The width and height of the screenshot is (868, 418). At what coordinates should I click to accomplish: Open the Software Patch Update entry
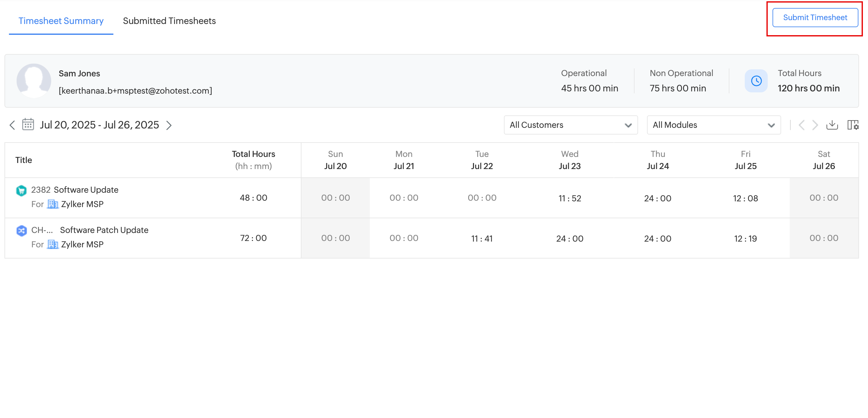click(x=104, y=230)
